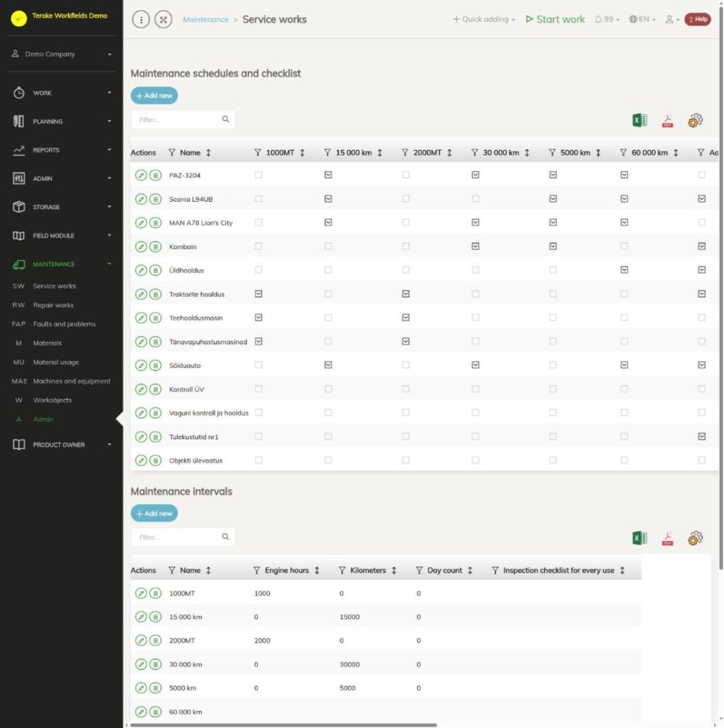Screen dimensions: 724x728
Task: Click the horizontal scrollbar at the bottom
Action: pyautogui.click(x=283, y=724)
